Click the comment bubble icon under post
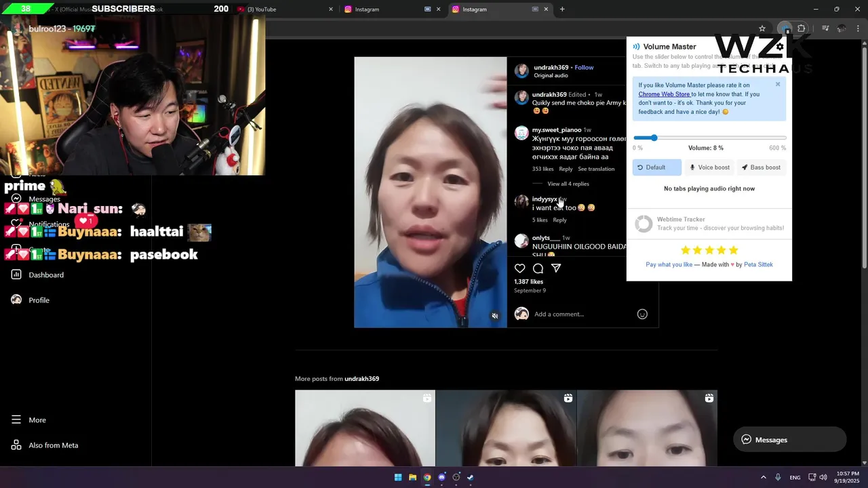This screenshot has width=868, height=488. (x=538, y=268)
